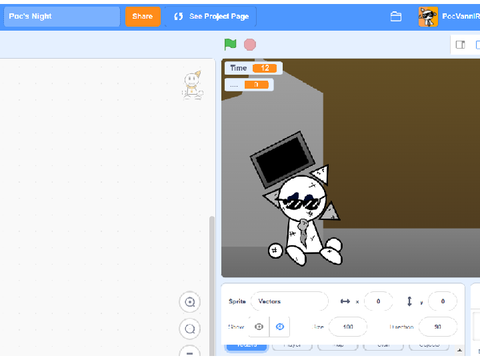Switch to small stage layout icon

[460, 45]
